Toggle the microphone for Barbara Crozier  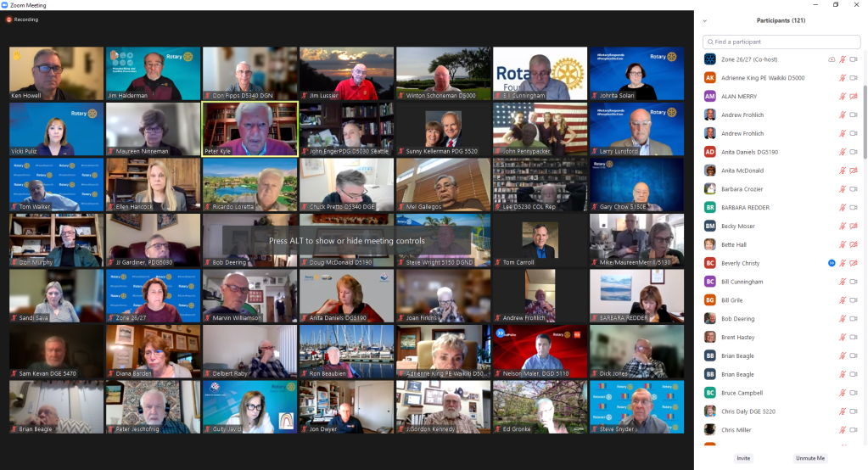click(x=843, y=189)
